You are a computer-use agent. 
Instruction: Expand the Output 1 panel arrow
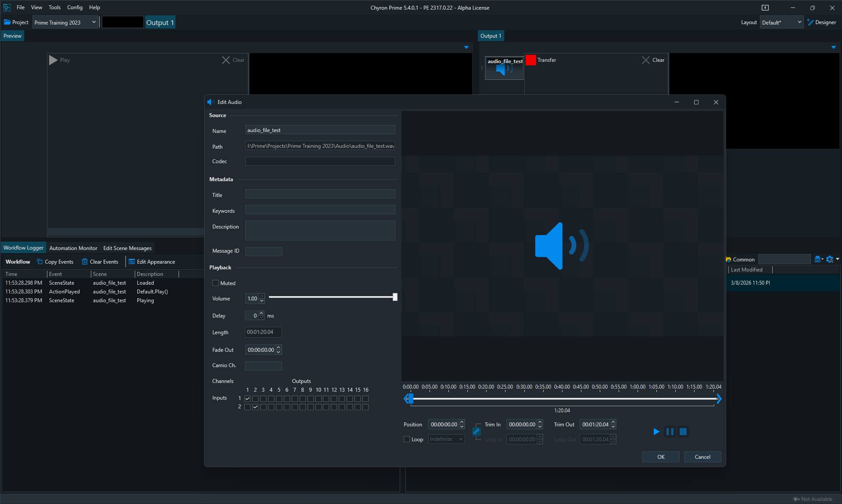tap(834, 47)
